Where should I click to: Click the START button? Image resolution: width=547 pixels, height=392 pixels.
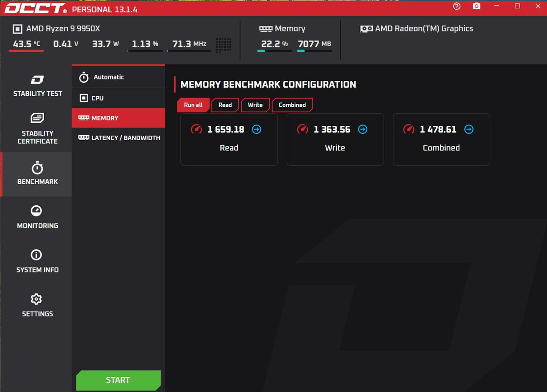(x=118, y=380)
